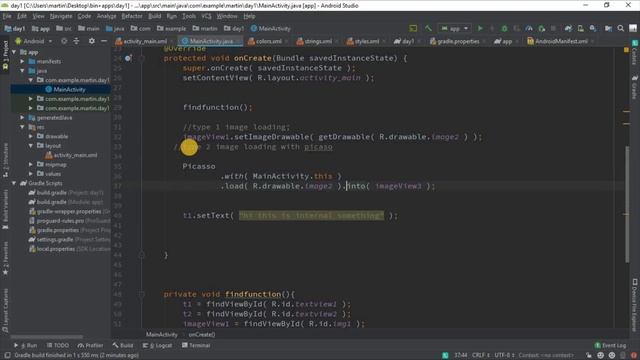Expand the values folder
The width and height of the screenshot is (640, 360).
(x=31, y=174)
